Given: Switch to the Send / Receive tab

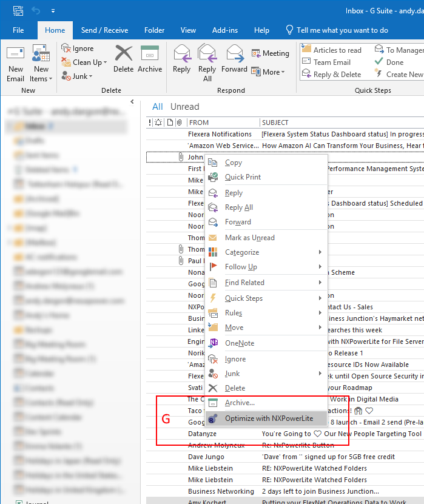Looking at the screenshot, I should tap(104, 30).
